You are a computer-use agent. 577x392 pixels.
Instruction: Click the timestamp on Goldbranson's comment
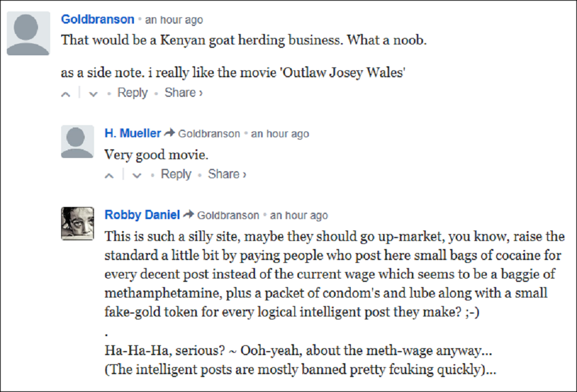(174, 20)
